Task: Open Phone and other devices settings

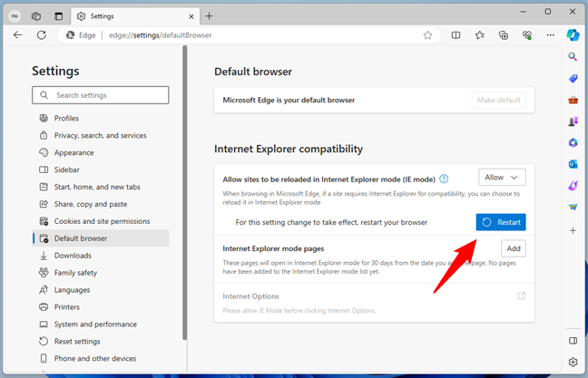Action: [101, 359]
